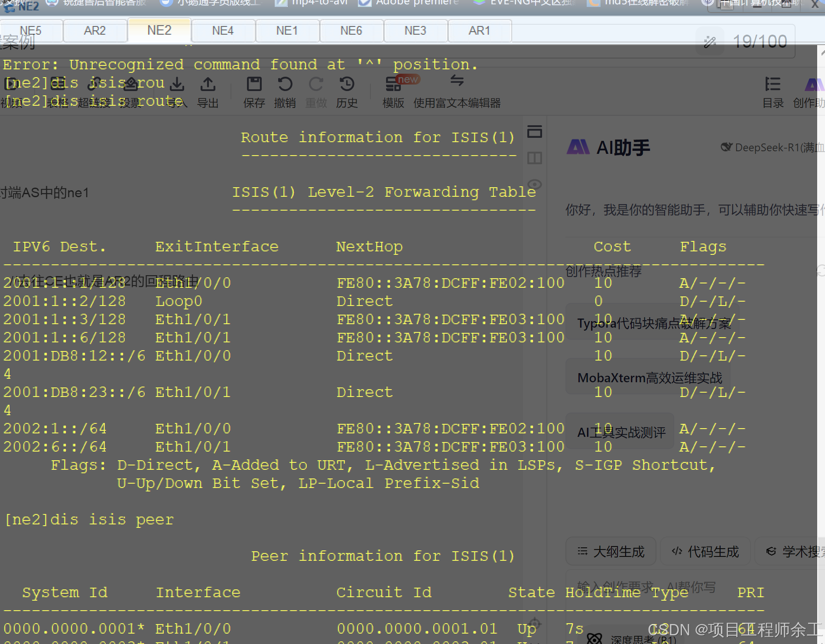Insert a 超链接 hyperlink from toolbar
The width and height of the screenshot is (825, 644).
coord(94,92)
